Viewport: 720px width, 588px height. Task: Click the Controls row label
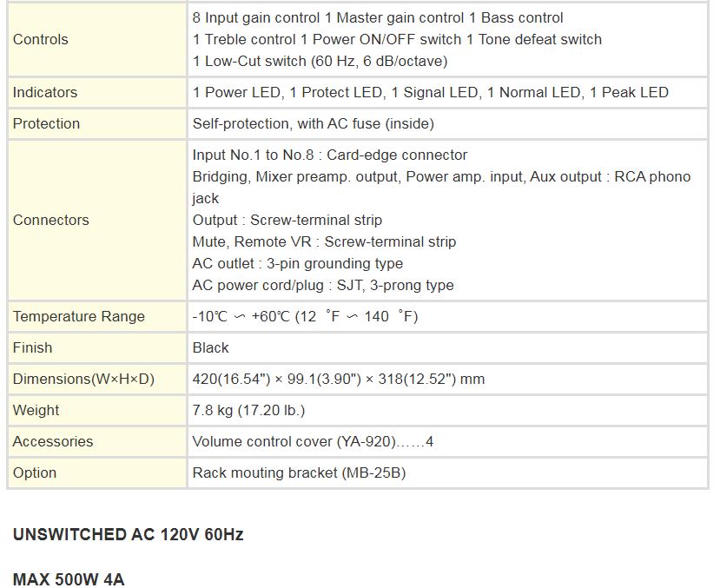tap(41, 39)
